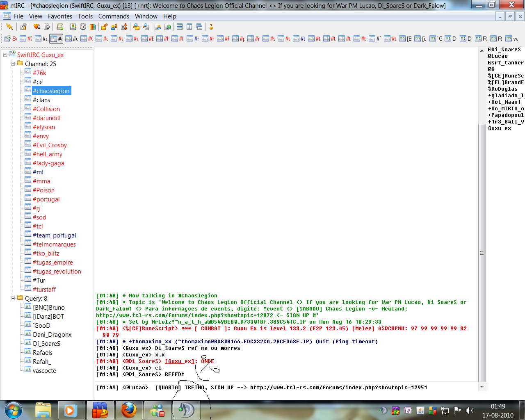
Task: Open the Favorites menu
Action: click(x=60, y=16)
